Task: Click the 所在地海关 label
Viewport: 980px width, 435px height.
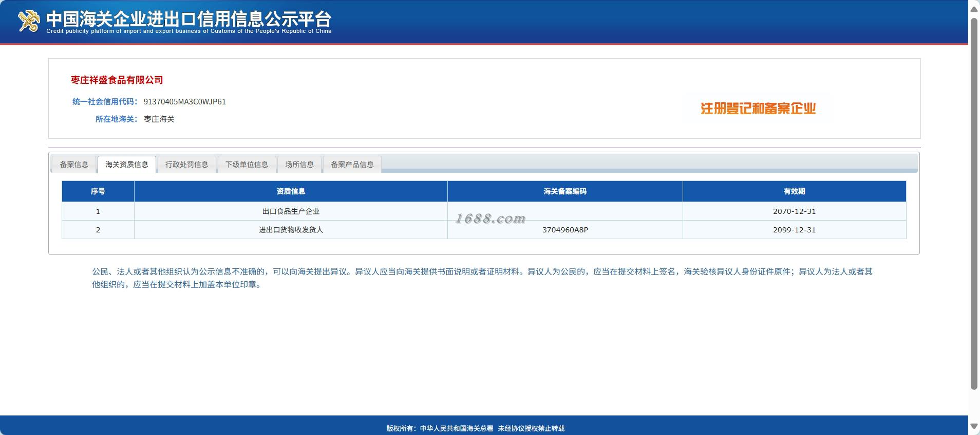Action: (x=117, y=119)
